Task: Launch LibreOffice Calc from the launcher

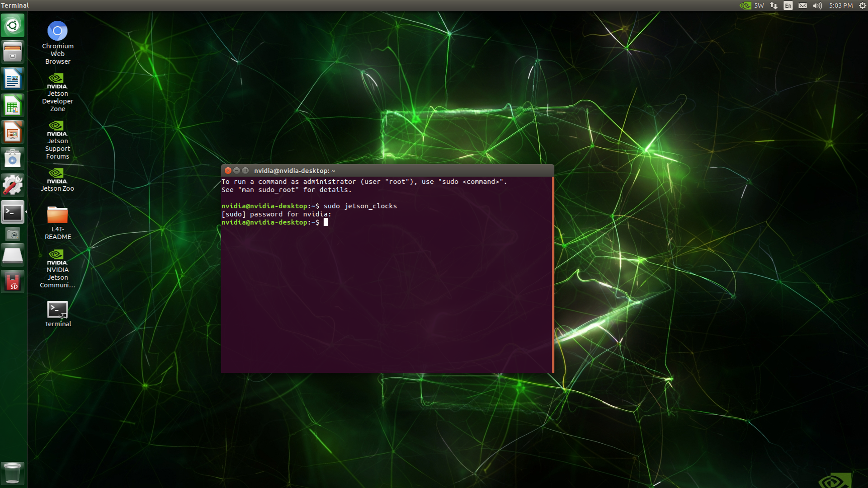Action: (13, 105)
